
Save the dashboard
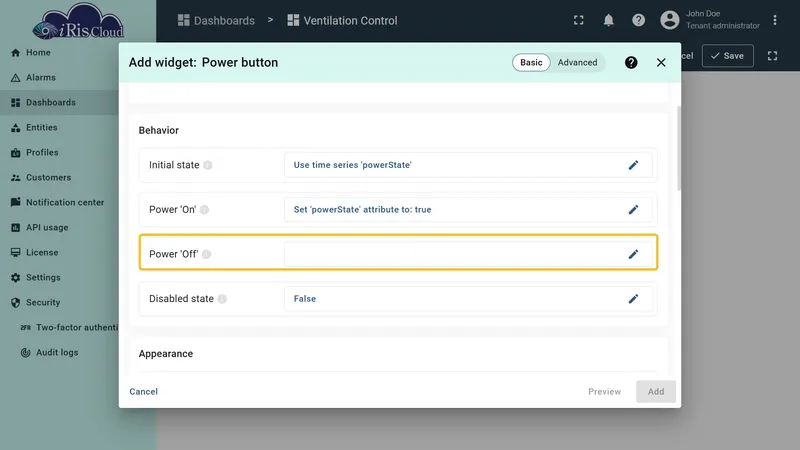point(728,56)
